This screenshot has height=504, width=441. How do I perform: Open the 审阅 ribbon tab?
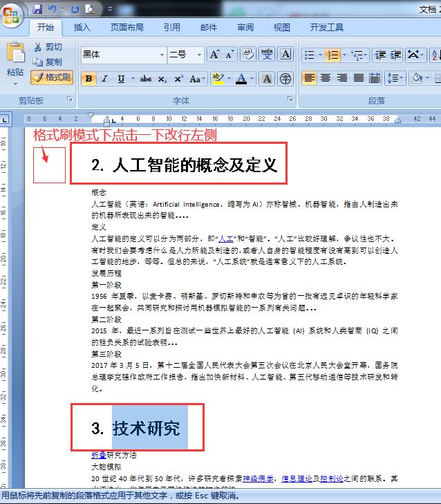pyautogui.click(x=245, y=28)
